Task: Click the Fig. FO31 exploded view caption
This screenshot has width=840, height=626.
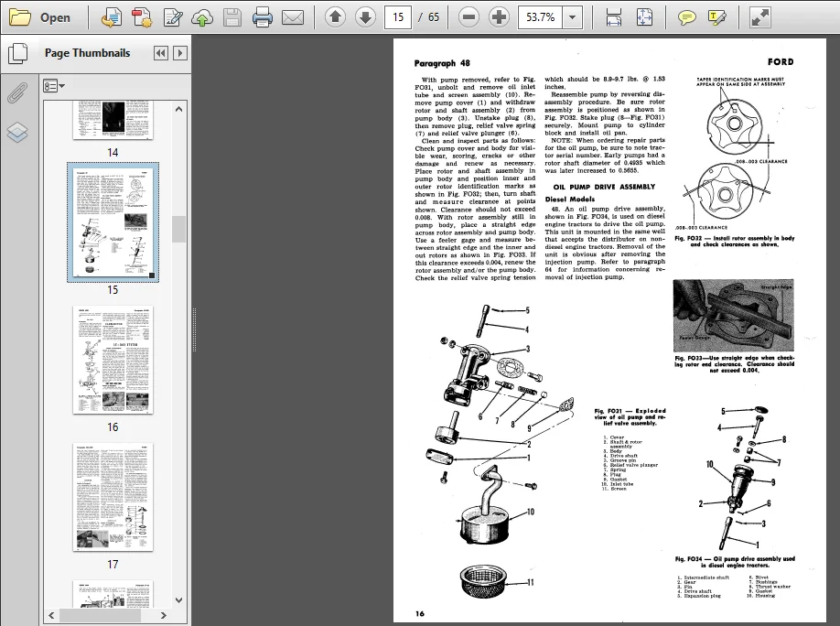Action: [x=630, y=417]
